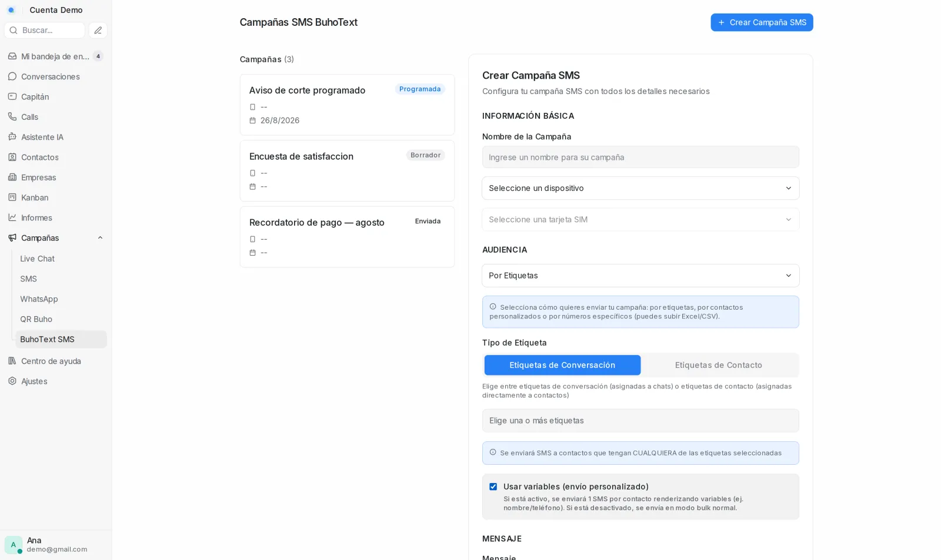Image resolution: width=941 pixels, height=560 pixels.
Task: Click the Enviada status badge
Action: pos(428,221)
